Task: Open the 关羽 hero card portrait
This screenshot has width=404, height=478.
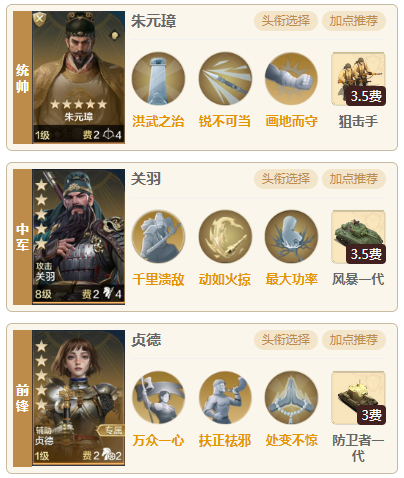Action: click(x=79, y=237)
